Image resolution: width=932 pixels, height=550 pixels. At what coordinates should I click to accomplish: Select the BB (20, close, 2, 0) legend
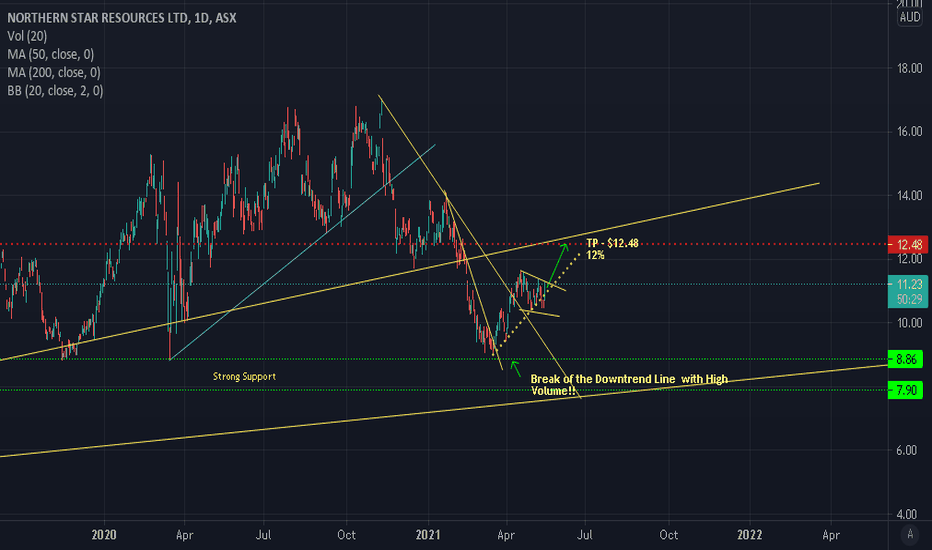click(x=55, y=91)
